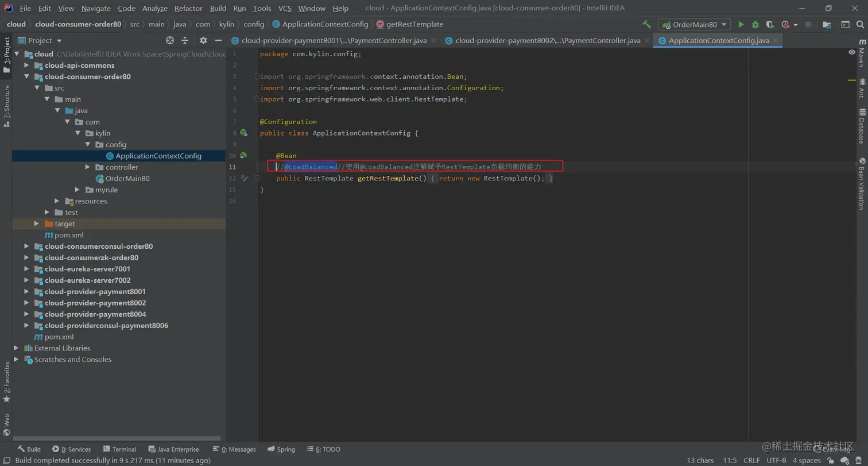Click Spring bean gutter icon at line 8
Viewport: 868px width, 466px height.
coord(243,133)
